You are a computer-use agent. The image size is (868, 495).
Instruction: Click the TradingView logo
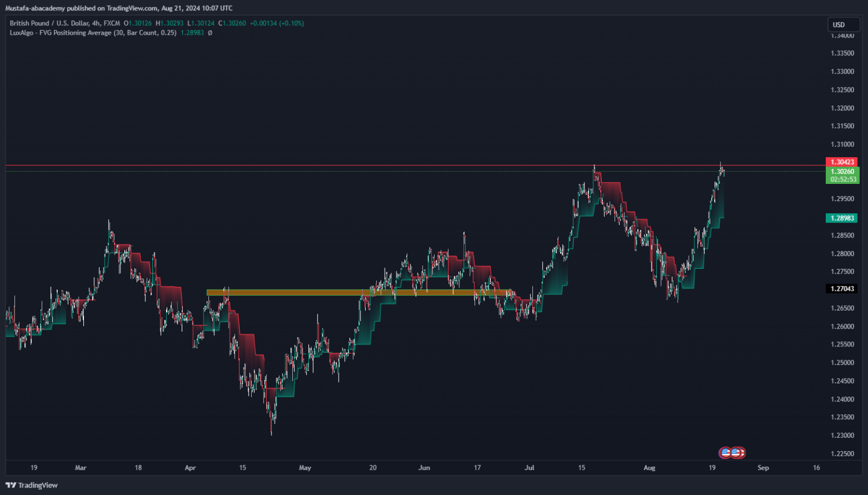pos(32,485)
